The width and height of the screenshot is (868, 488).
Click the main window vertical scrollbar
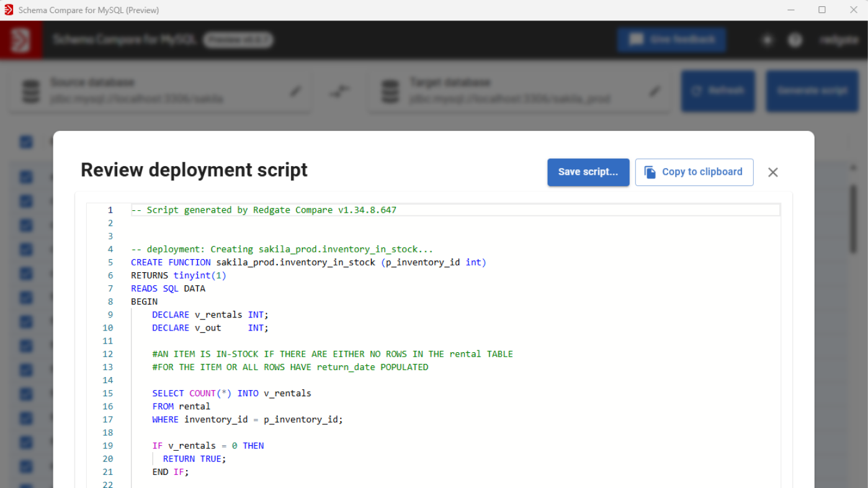coord(854,218)
